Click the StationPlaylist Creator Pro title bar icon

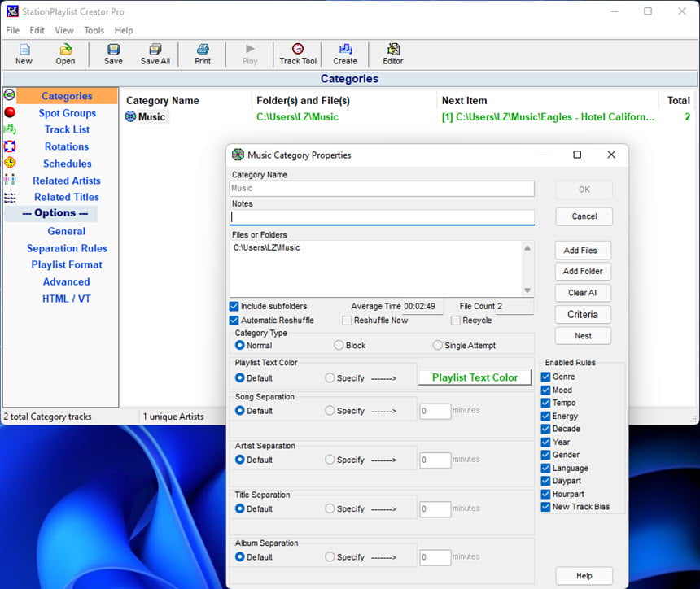(12, 11)
